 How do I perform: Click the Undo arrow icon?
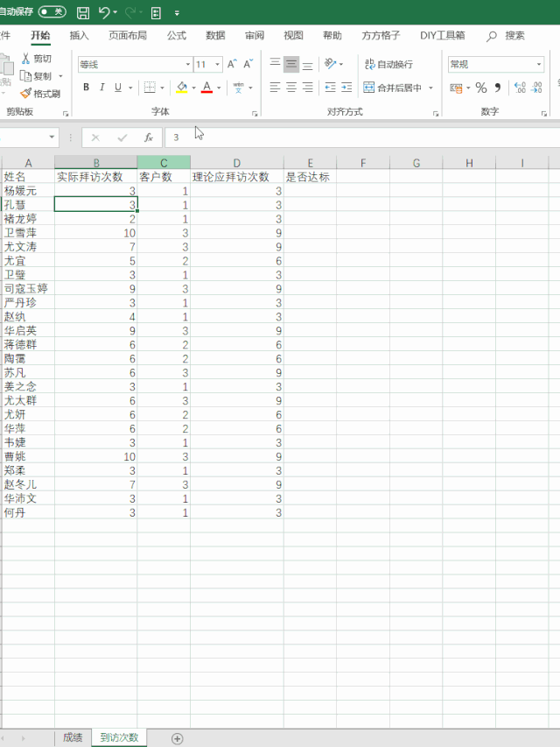104,12
